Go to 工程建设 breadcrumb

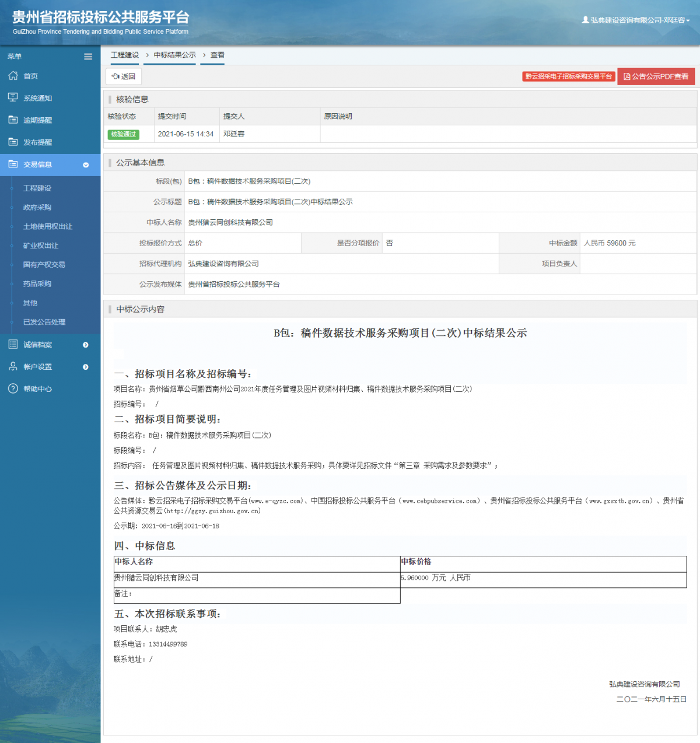pos(125,55)
